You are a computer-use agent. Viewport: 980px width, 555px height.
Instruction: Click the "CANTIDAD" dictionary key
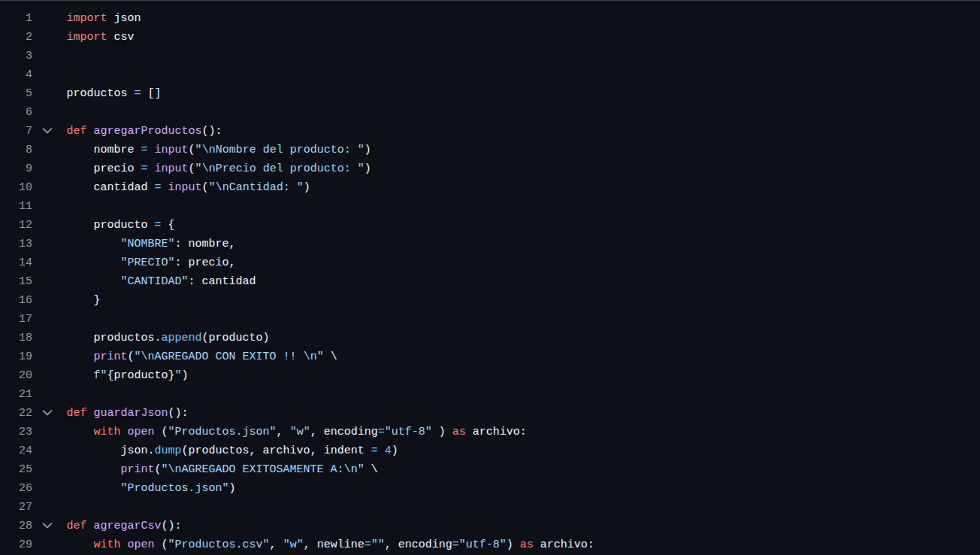tap(154, 281)
